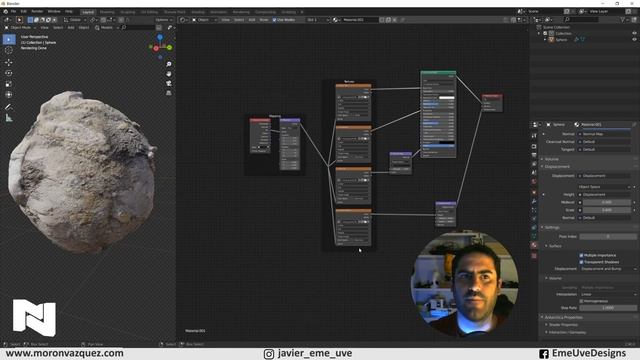640x360 pixels.
Task: Choose the Annotate pencil tool
Action: (x=9, y=107)
